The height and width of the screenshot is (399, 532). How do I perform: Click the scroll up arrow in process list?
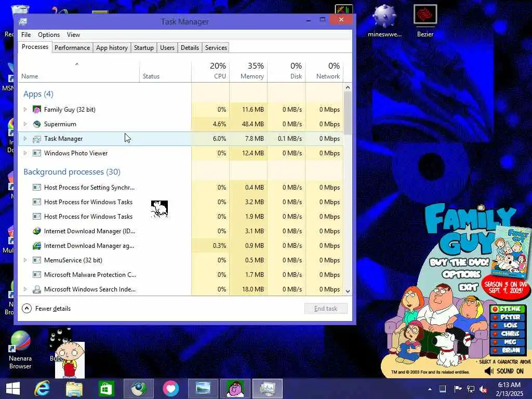(x=348, y=87)
